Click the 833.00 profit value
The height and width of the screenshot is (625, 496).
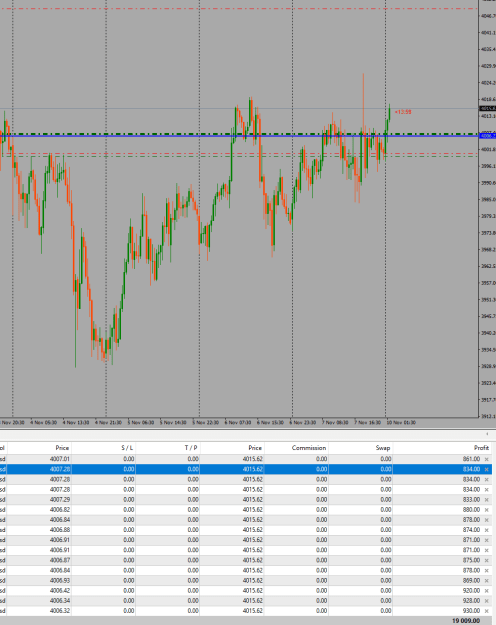471,500
